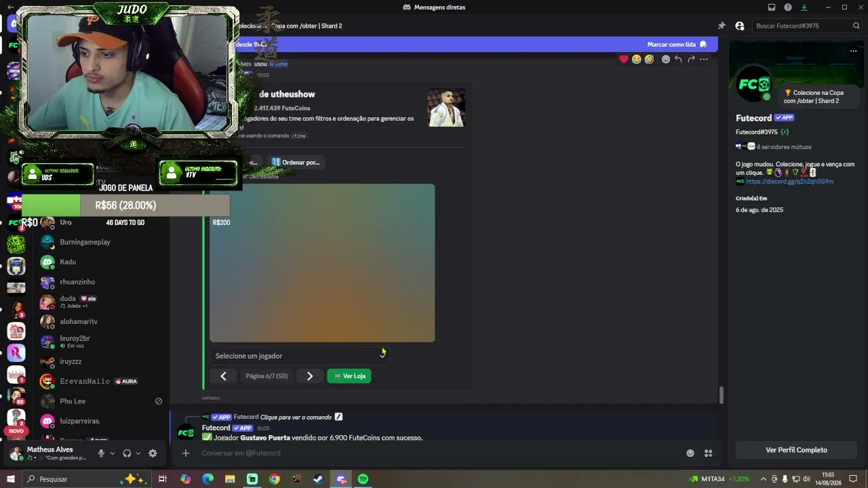The image size is (868, 488).
Task: Launch Microsoft Edge from the taskbar
Action: [208, 479]
